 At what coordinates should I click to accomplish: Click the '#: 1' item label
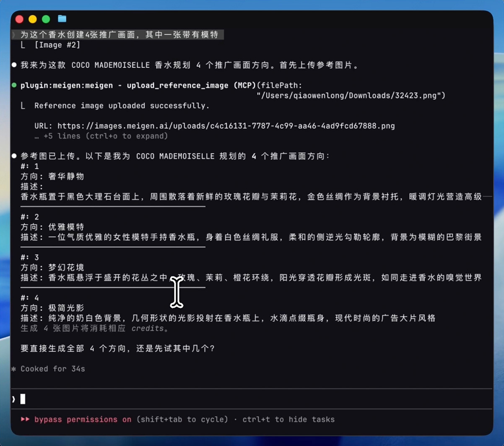30,166
